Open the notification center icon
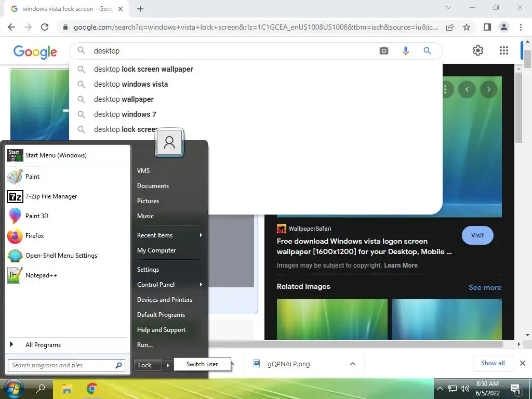 [515, 389]
